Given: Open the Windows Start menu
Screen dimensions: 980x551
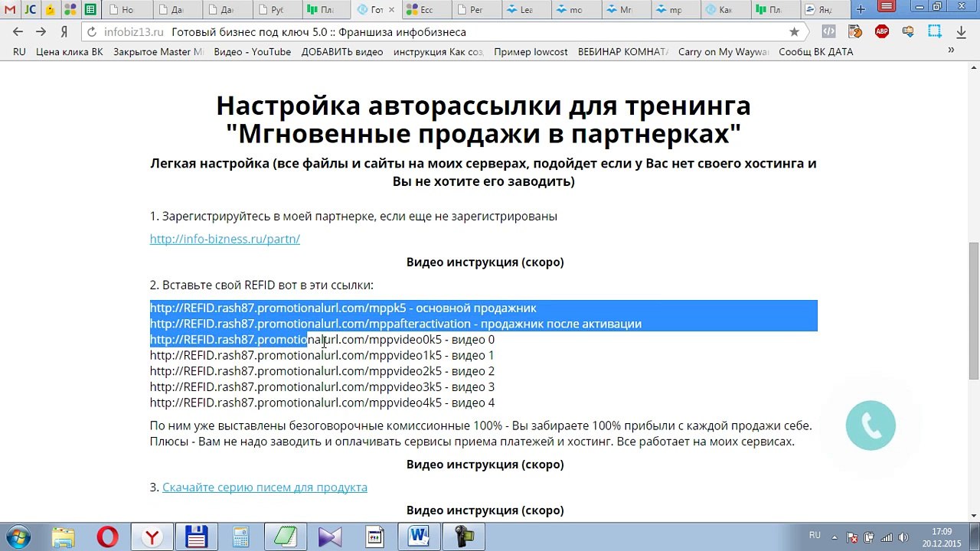Looking at the screenshot, I should (18, 537).
